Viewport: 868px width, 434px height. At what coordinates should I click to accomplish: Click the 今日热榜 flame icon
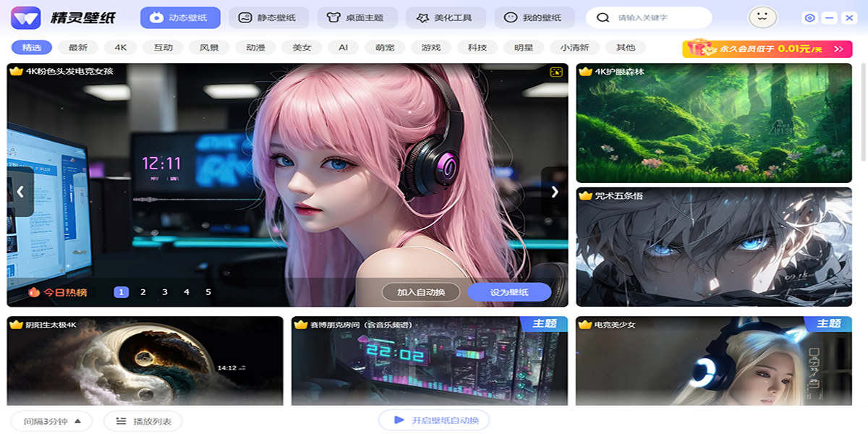click(x=33, y=292)
